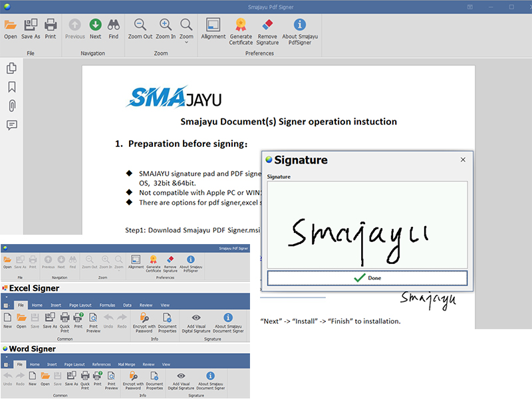Image resolution: width=532 pixels, height=399 pixels.
Task: Click Alignment in the small Pdf Signer ribbon
Action: tap(136, 262)
